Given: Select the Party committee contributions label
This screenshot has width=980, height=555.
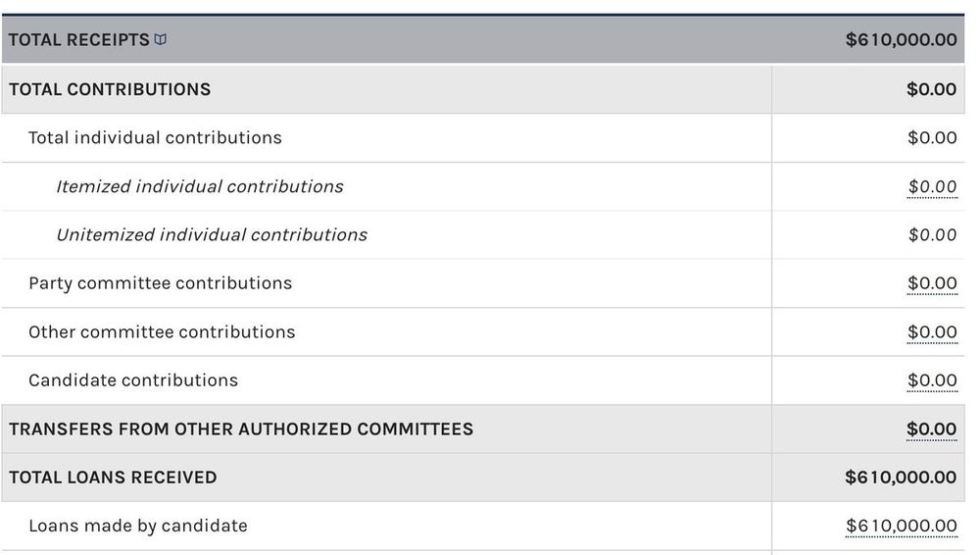Looking at the screenshot, I should tap(160, 283).
